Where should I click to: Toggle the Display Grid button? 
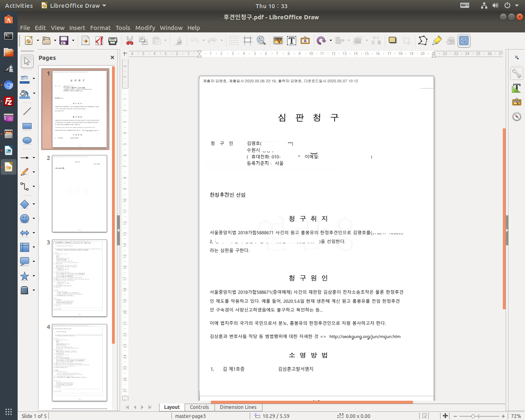point(234,41)
